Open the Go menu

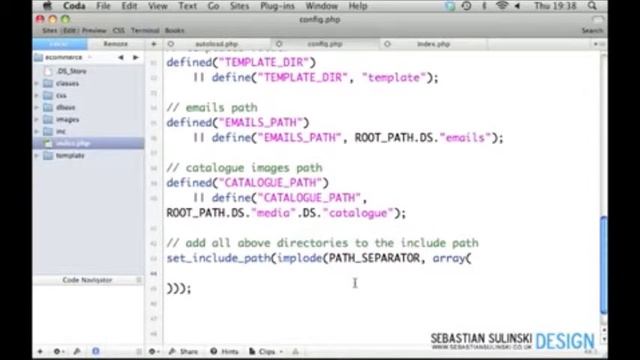point(213,6)
